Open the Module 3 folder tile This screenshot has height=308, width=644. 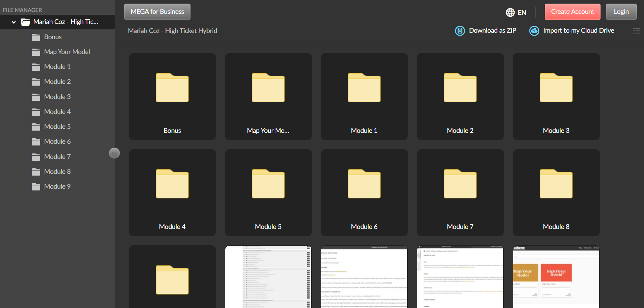point(556,96)
